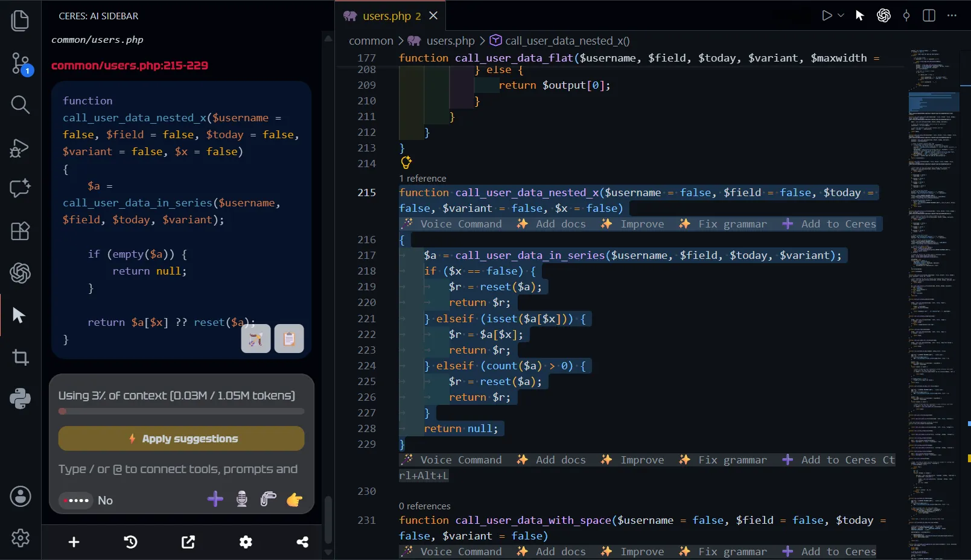971x560 pixels.
Task: Click the 'common/users.php' italic file label
Action: pos(97,40)
